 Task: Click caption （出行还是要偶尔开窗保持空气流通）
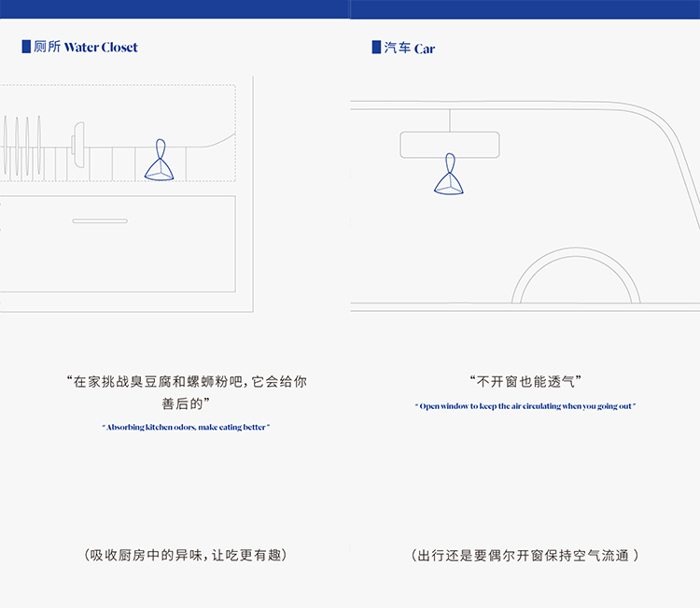[525, 555]
